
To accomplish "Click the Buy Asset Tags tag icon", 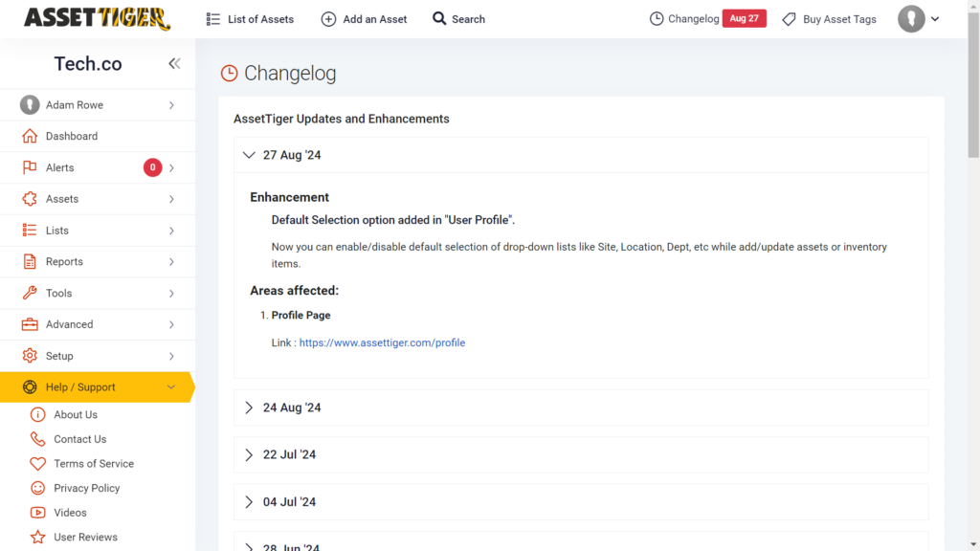I will pyautogui.click(x=789, y=18).
